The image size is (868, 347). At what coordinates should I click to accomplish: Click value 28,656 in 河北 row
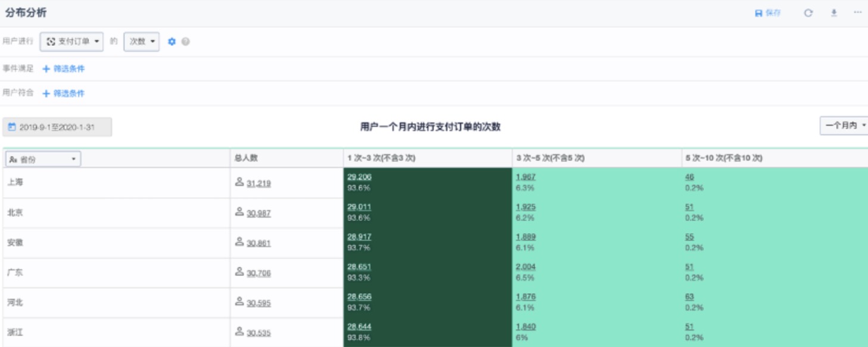[x=359, y=296]
